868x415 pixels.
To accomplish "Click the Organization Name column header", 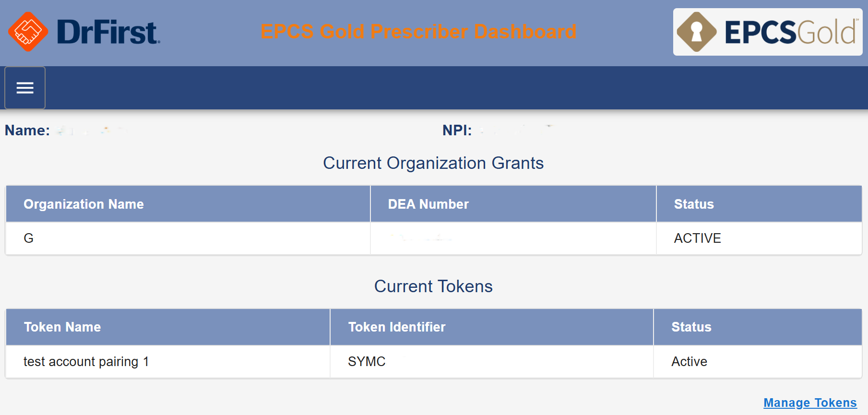I will [83, 204].
